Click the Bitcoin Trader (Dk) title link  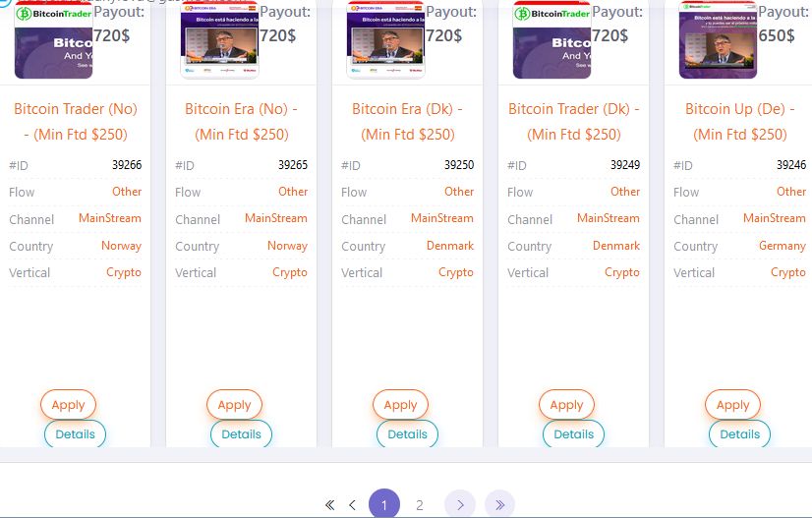[x=573, y=121]
